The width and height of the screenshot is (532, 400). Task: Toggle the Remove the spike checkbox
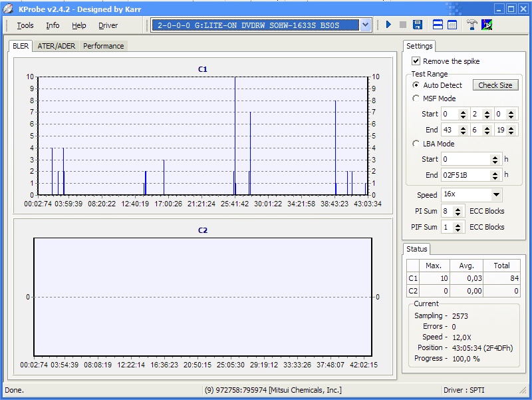click(x=416, y=61)
